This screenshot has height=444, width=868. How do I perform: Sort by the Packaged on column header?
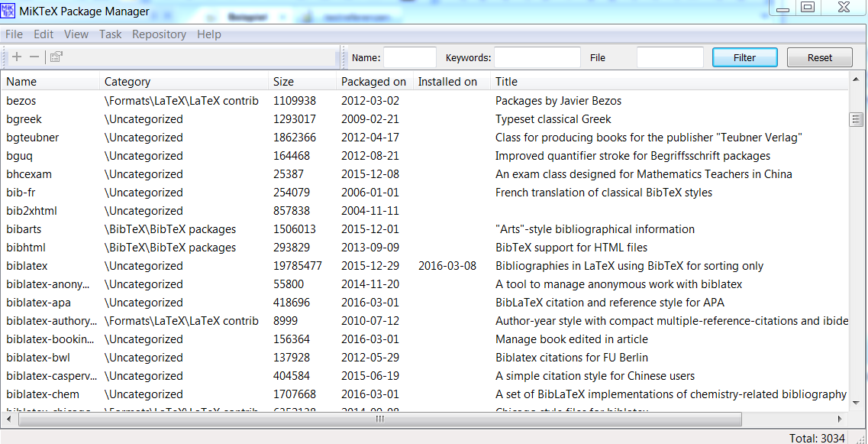point(375,82)
